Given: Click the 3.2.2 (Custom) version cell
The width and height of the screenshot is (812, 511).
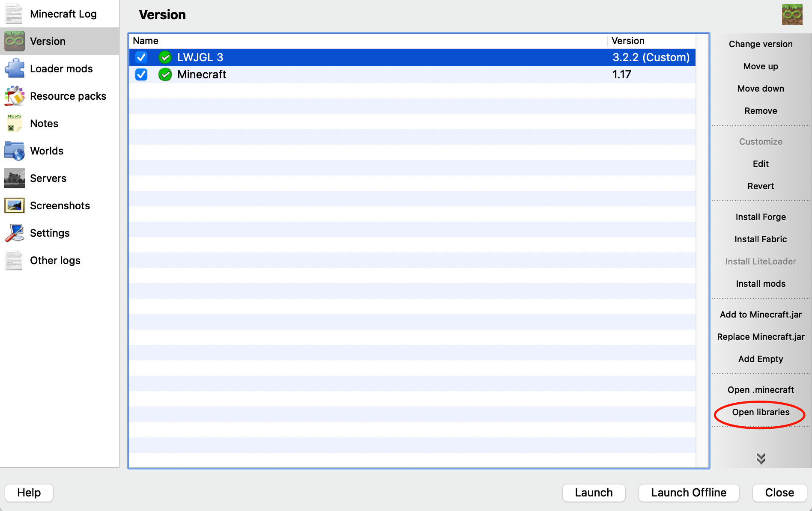Looking at the screenshot, I should click(651, 57).
